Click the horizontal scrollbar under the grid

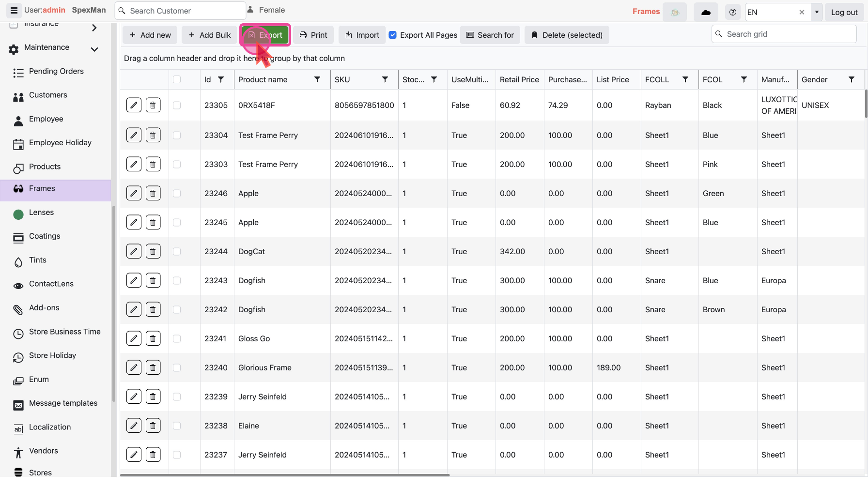(x=285, y=475)
